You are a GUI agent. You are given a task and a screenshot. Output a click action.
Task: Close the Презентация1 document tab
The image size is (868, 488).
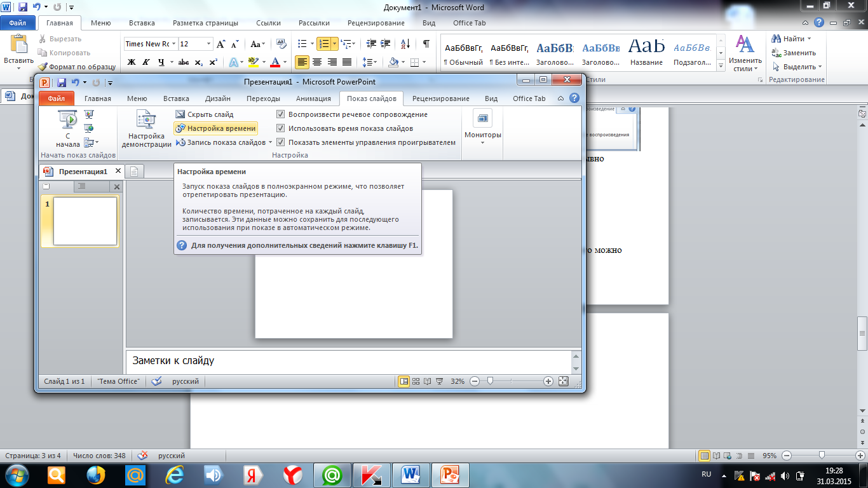[118, 171]
